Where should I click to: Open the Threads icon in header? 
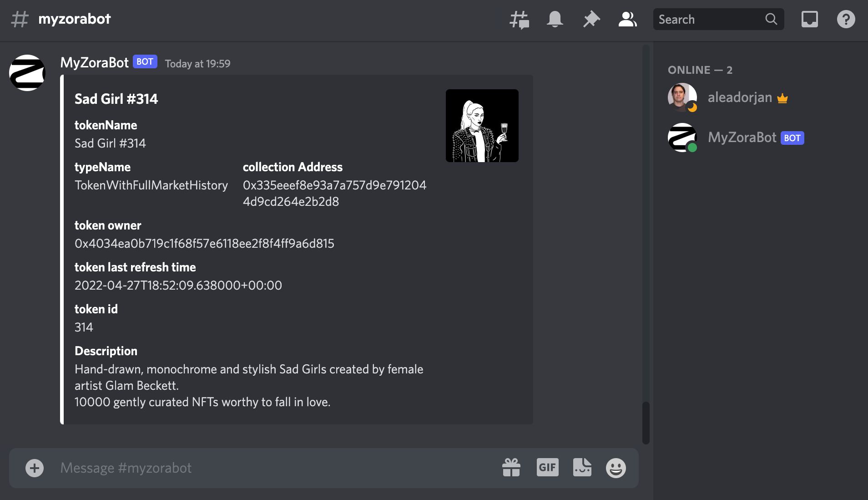[x=519, y=20]
